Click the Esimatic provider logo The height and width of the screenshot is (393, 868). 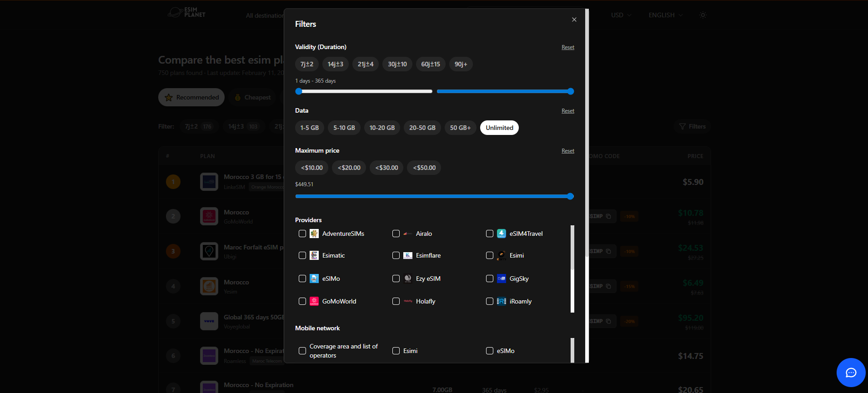(x=314, y=255)
